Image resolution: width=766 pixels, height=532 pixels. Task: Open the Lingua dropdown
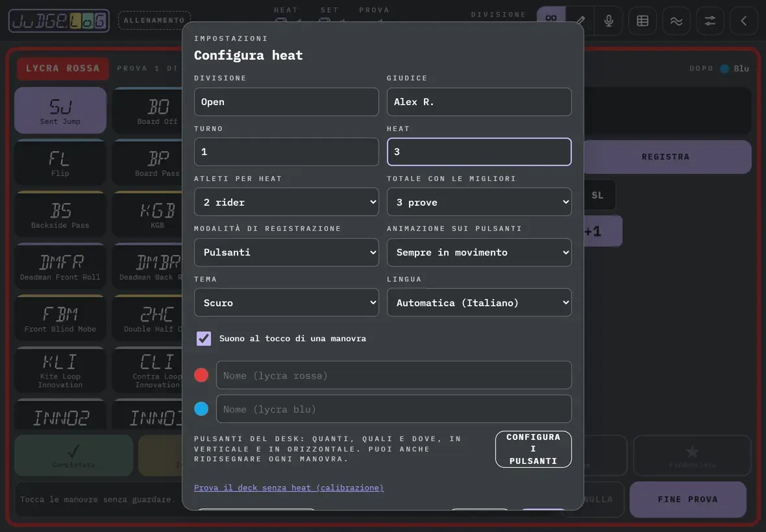tap(479, 302)
